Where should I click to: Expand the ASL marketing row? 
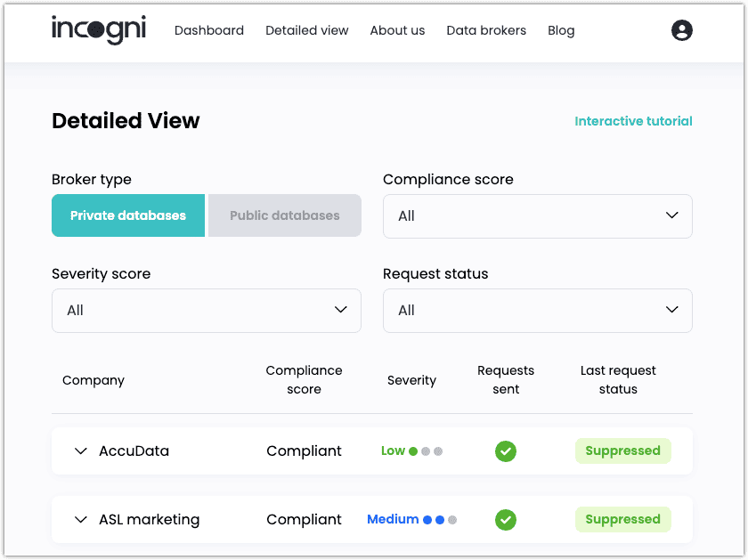point(81,520)
